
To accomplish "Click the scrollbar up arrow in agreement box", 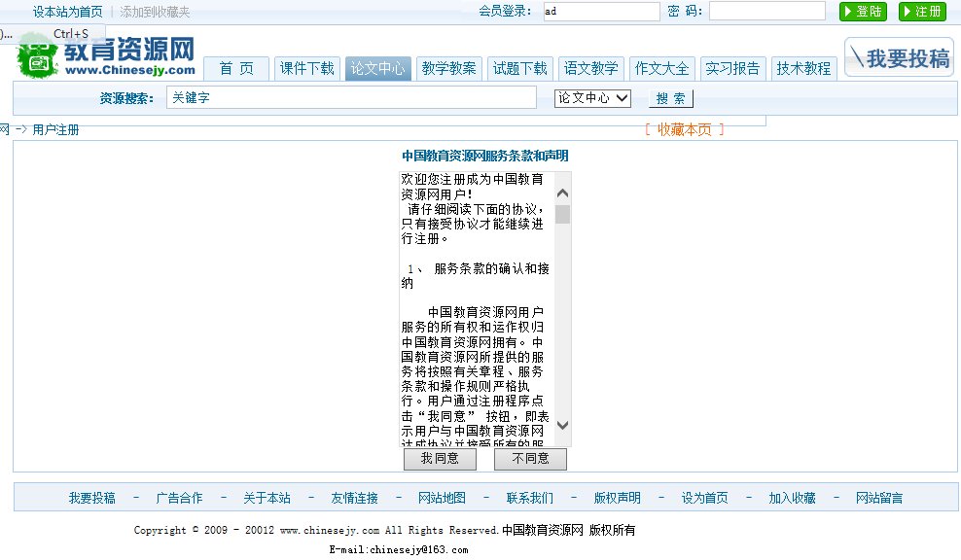I will pyautogui.click(x=562, y=192).
